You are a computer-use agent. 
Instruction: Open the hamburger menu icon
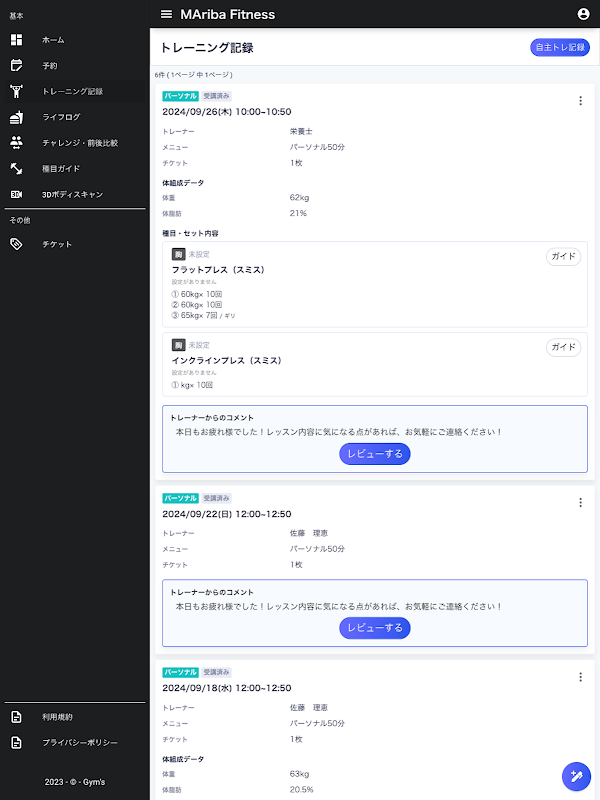pyautogui.click(x=166, y=14)
